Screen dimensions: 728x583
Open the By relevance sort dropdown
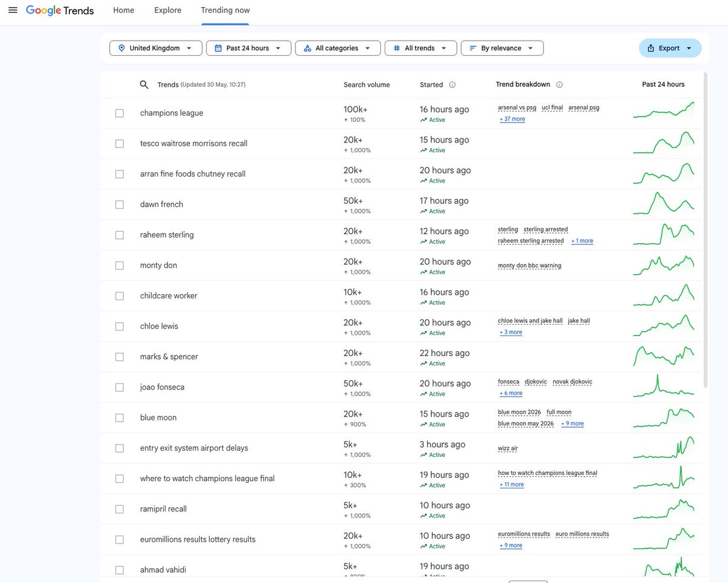502,48
